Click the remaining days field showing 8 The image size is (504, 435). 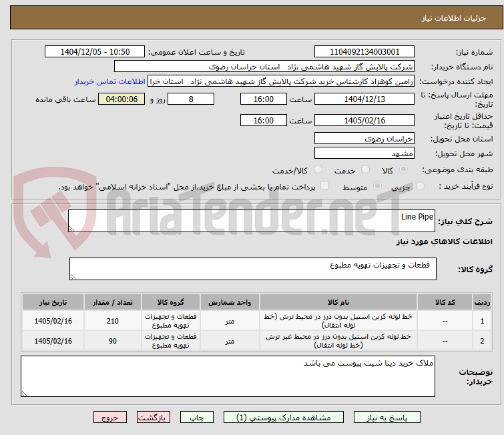coord(191,99)
